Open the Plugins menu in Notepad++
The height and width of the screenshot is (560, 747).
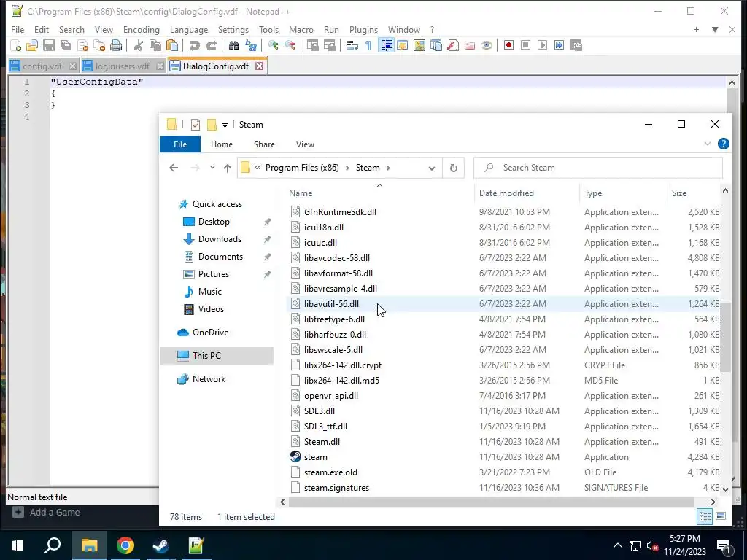363,29
